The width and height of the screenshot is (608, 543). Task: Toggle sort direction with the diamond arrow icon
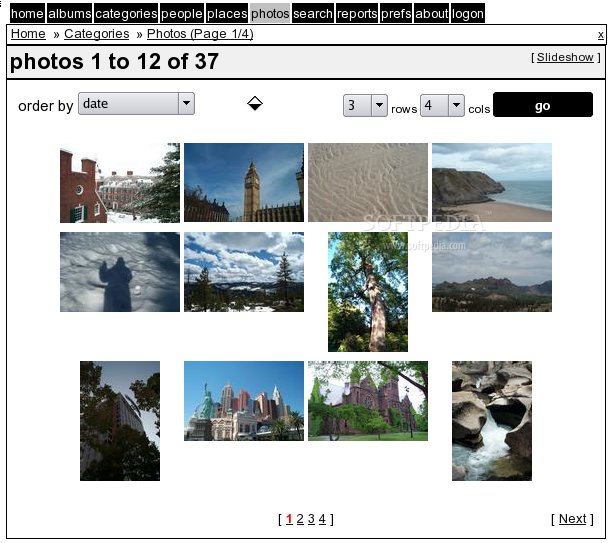click(x=255, y=103)
